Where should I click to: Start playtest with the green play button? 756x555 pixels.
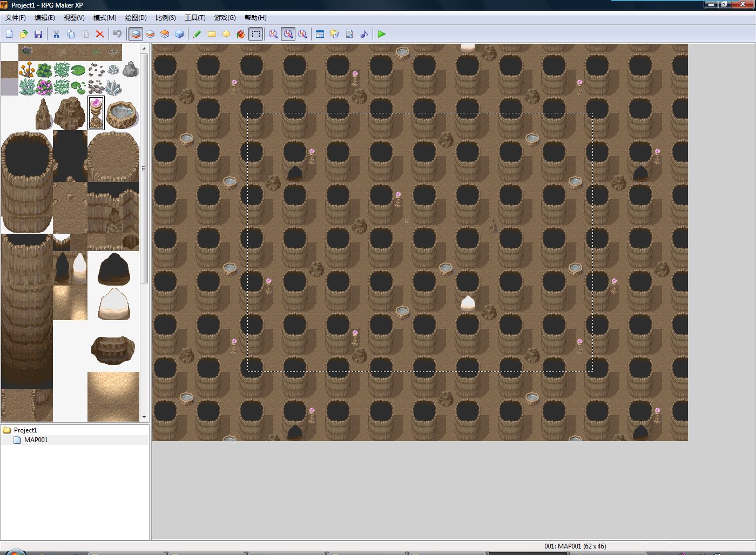tap(382, 34)
